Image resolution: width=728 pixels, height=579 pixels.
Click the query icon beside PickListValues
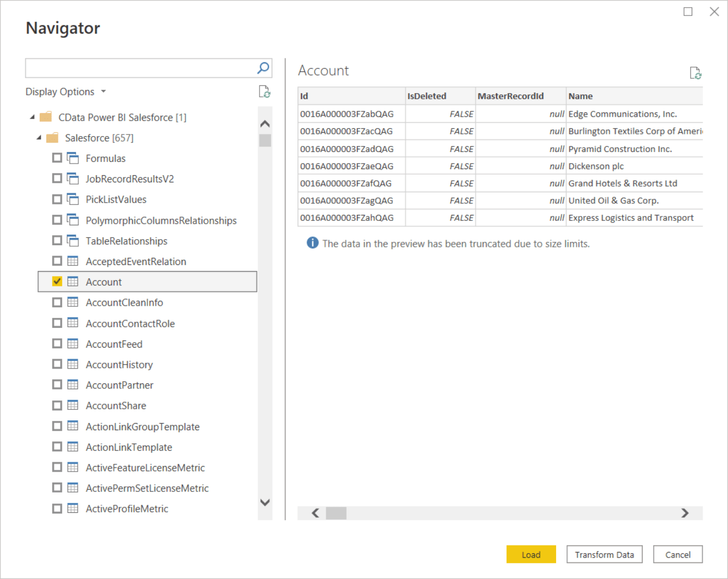click(73, 199)
